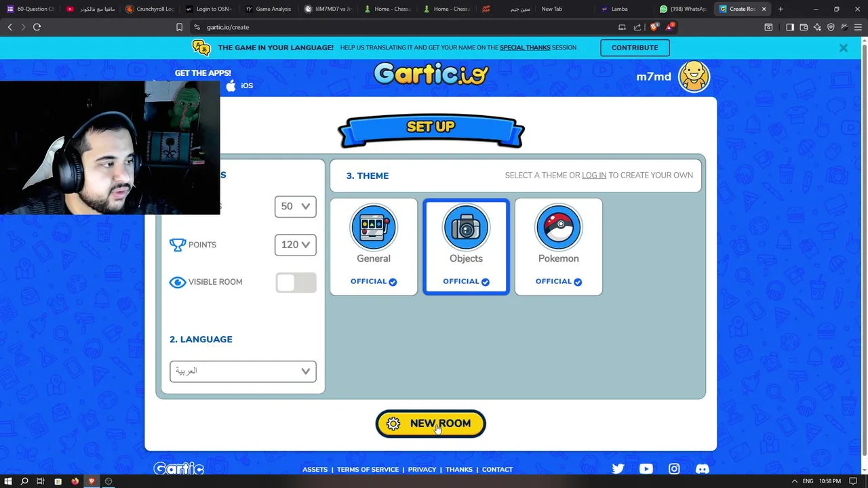Open the PRIVACY footer link
Image resolution: width=868 pixels, height=488 pixels.
(422, 469)
